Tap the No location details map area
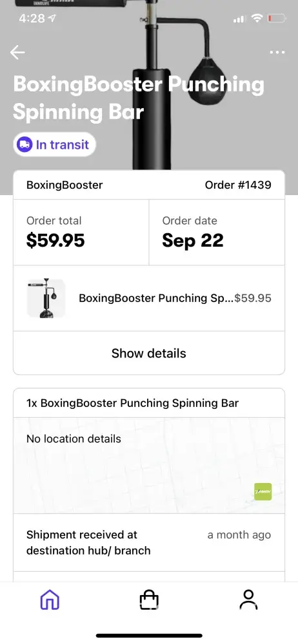Viewport: 298px width, 644px height. [x=149, y=466]
